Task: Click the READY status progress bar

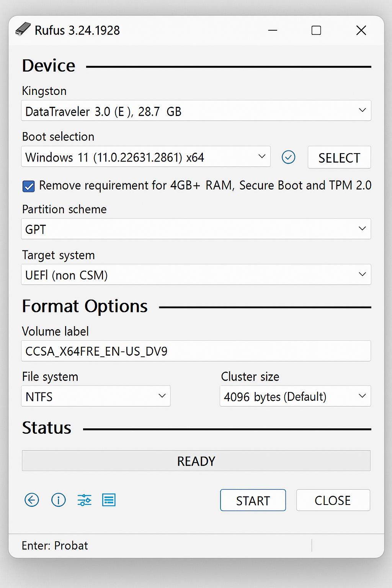Action: [x=196, y=461]
